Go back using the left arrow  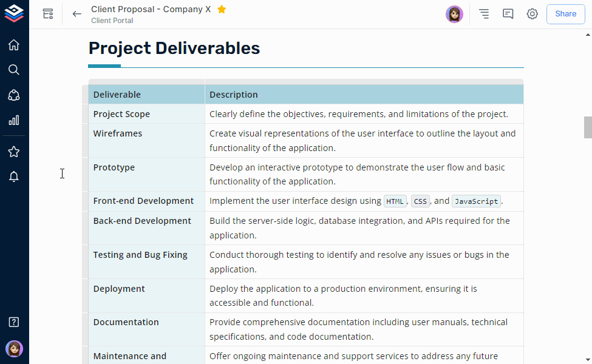77,14
